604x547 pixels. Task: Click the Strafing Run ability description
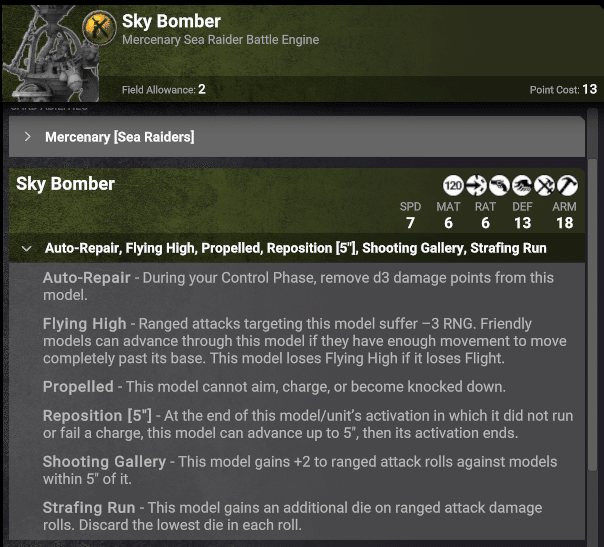coord(292,516)
